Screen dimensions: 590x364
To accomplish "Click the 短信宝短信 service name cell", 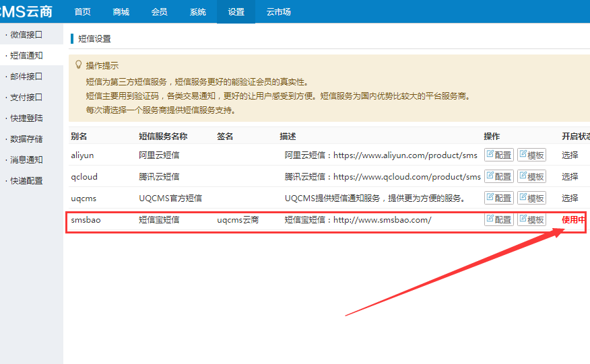I will point(159,220).
